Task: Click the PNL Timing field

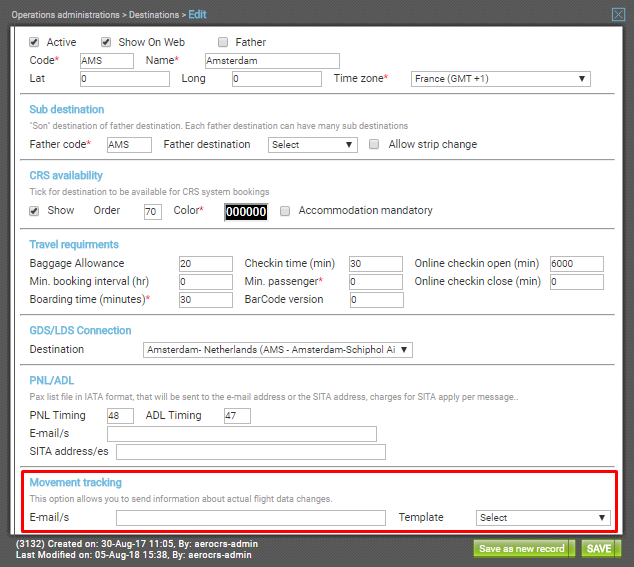Action: [x=120, y=416]
